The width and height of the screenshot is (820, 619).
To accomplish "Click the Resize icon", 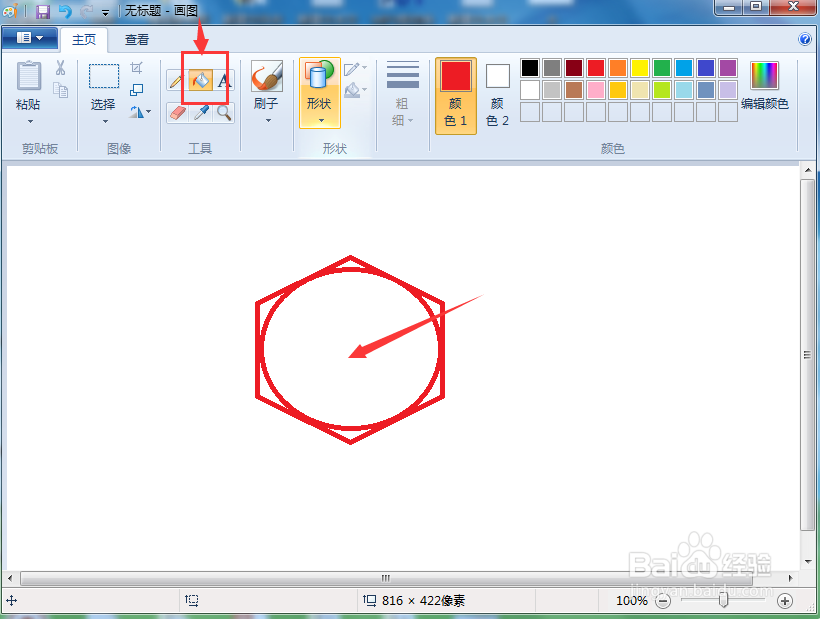I will pyautogui.click(x=136, y=90).
